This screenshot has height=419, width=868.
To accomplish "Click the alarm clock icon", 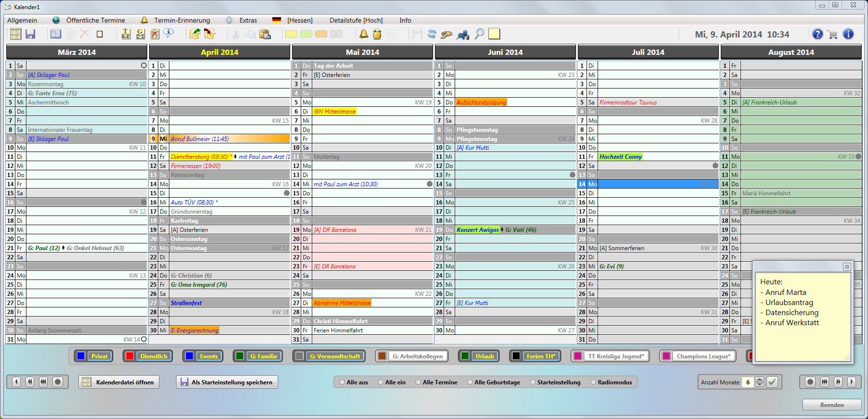I will [x=377, y=34].
